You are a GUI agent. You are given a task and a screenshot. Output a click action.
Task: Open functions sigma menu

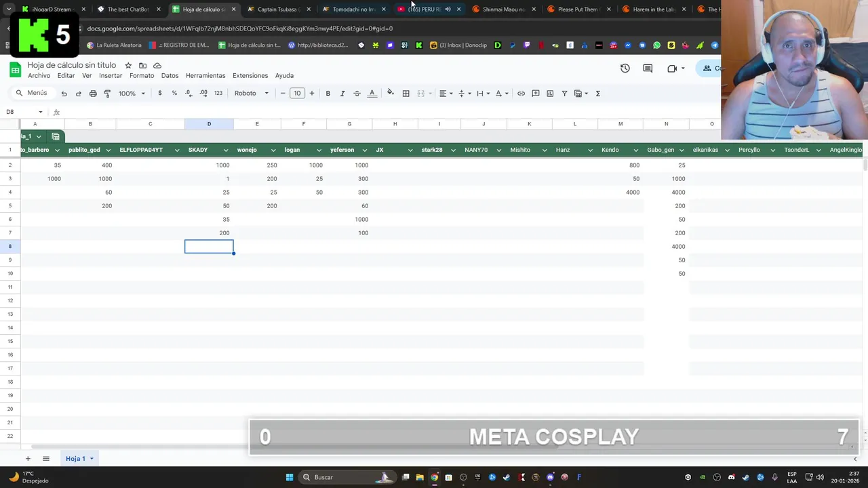pyautogui.click(x=597, y=94)
